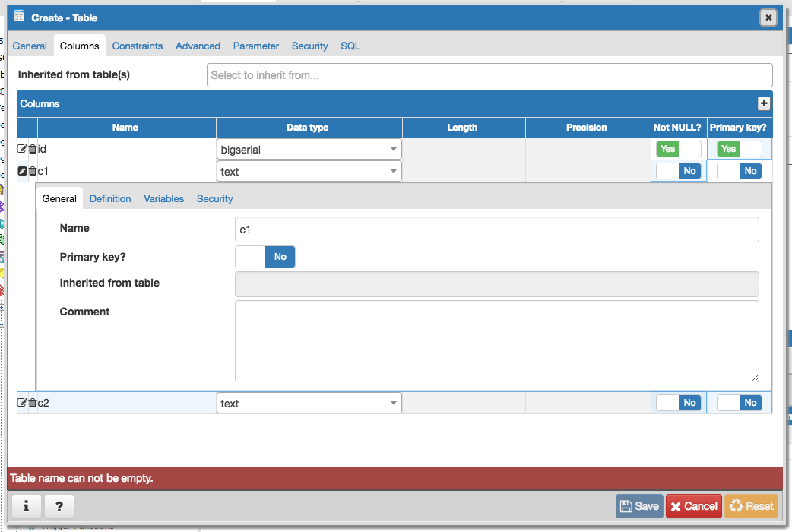The width and height of the screenshot is (792, 532).
Task: Enable Primary key switch in c1 row
Action: tap(739, 171)
